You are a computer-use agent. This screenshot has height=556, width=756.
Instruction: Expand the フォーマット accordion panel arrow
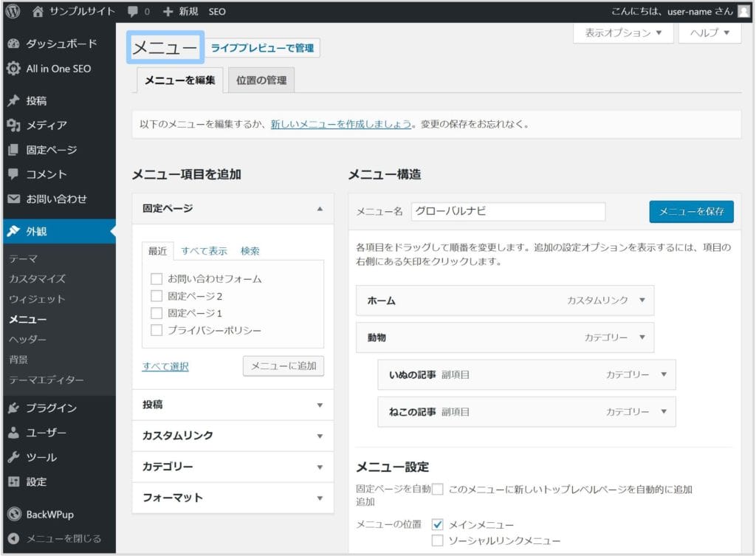pos(320,498)
